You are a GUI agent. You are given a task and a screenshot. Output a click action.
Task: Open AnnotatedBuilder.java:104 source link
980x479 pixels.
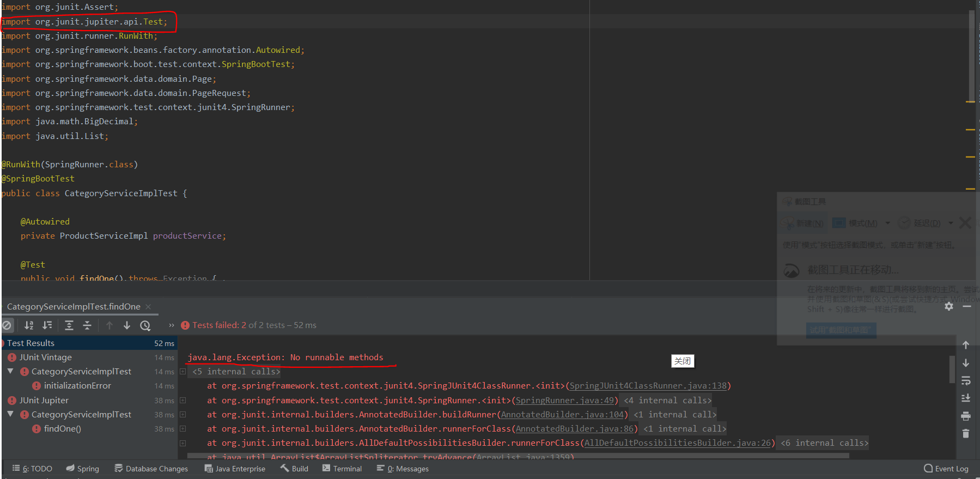(x=562, y=415)
